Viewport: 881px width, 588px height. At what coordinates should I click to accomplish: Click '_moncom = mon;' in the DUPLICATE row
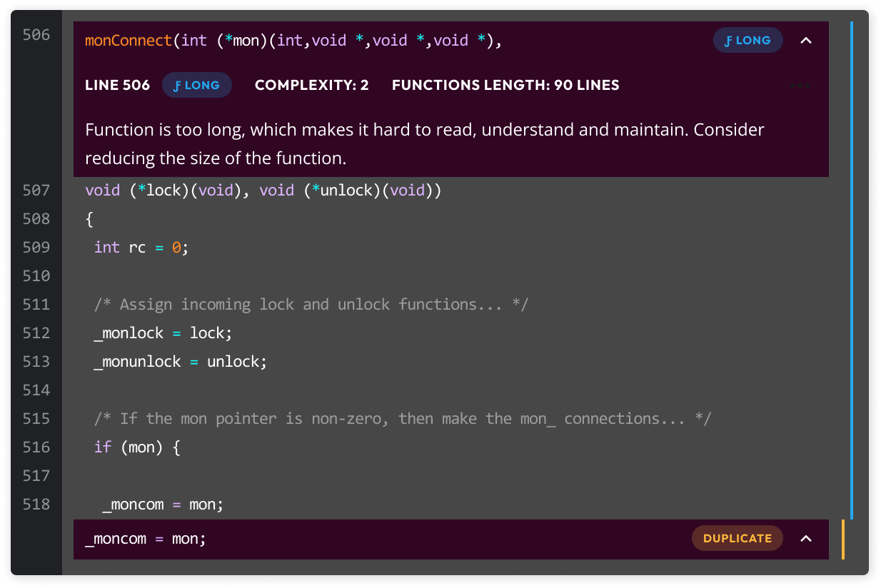(146, 539)
